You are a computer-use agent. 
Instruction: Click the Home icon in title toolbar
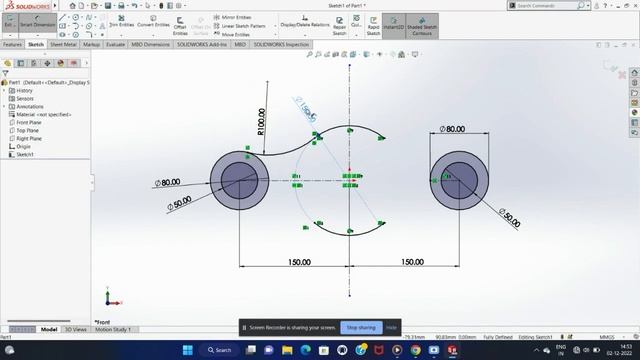(72, 6)
